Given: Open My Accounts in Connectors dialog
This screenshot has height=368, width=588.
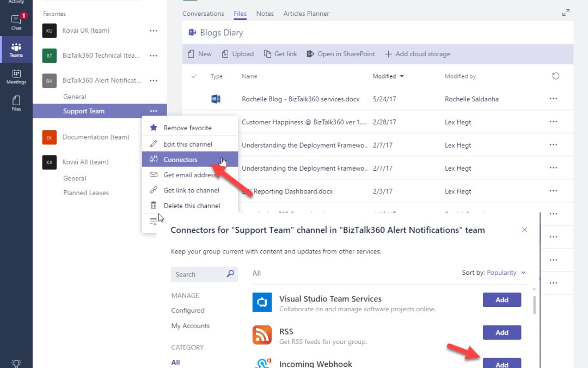Looking at the screenshot, I should tap(191, 326).
